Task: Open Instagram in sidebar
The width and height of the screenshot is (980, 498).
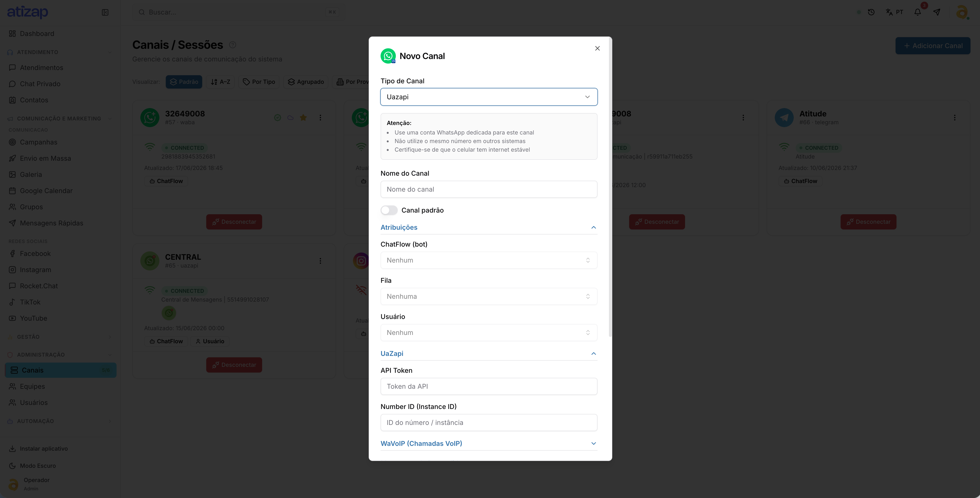Action: [x=60, y=269]
